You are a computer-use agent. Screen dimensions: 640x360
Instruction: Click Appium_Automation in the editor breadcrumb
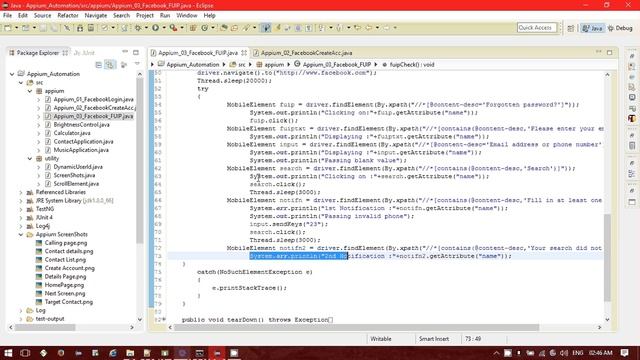[193, 64]
